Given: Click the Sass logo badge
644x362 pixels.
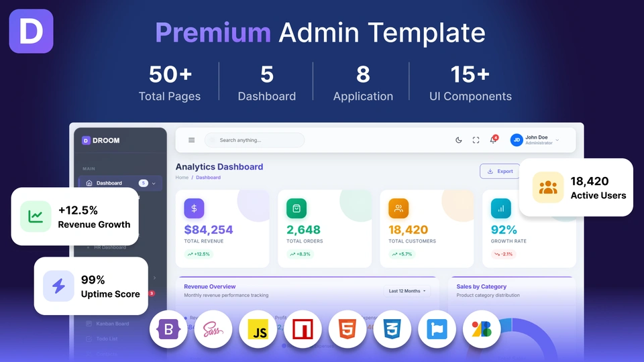Looking at the screenshot, I should pos(213,329).
